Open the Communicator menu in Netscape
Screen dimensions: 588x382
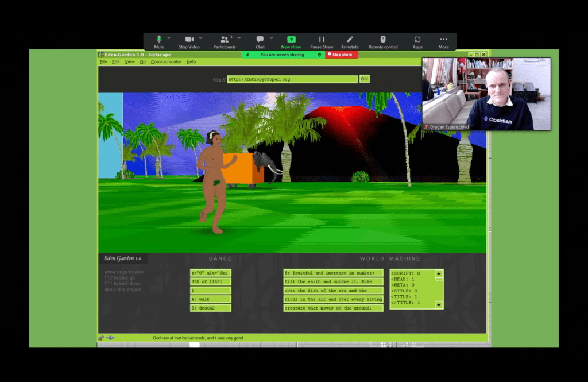tap(166, 62)
